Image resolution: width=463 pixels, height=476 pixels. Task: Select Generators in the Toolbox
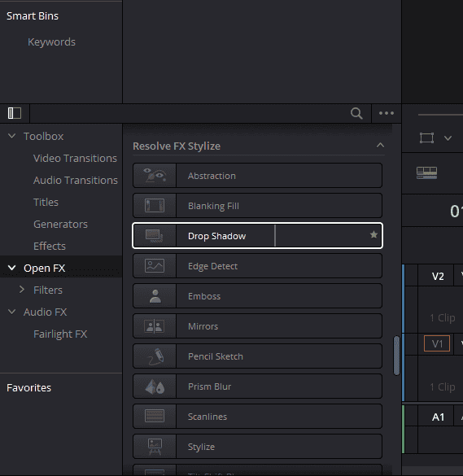(60, 224)
